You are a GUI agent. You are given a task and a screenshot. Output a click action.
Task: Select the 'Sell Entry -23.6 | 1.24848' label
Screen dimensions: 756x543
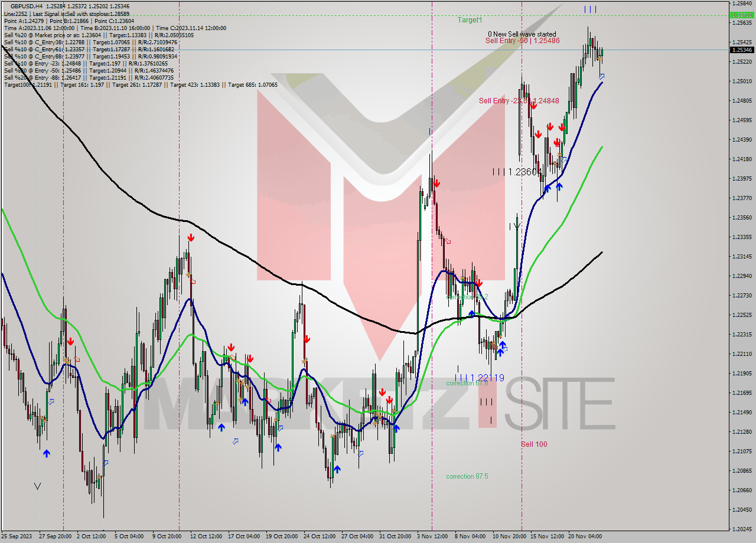[x=519, y=101]
